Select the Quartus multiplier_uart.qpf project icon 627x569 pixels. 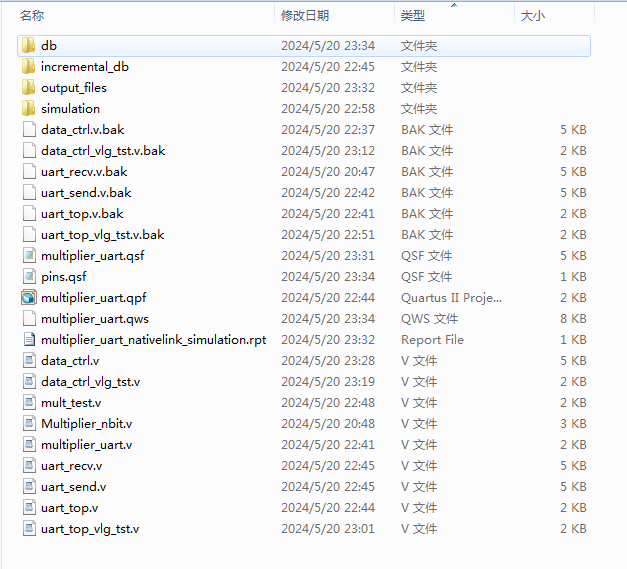click(29, 297)
